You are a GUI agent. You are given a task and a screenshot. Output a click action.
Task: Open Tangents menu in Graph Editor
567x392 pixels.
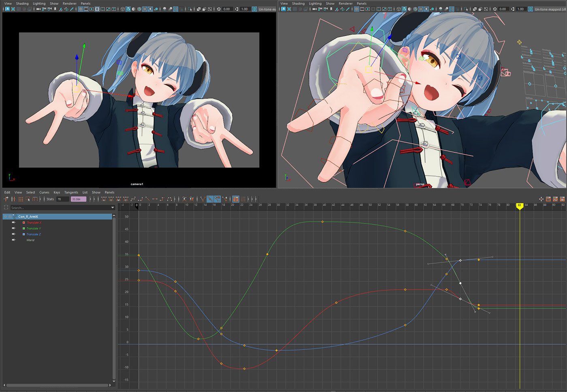tap(71, 192)
